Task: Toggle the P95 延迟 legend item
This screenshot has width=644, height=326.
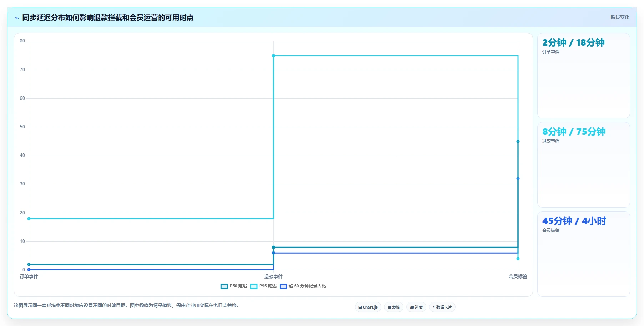Action: point(263,286)
